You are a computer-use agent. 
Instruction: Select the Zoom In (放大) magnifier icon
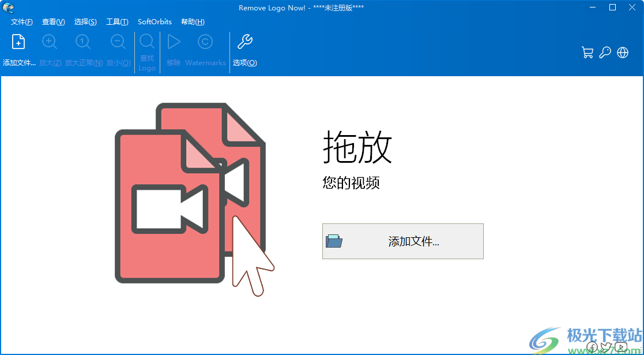pos(50,42)
